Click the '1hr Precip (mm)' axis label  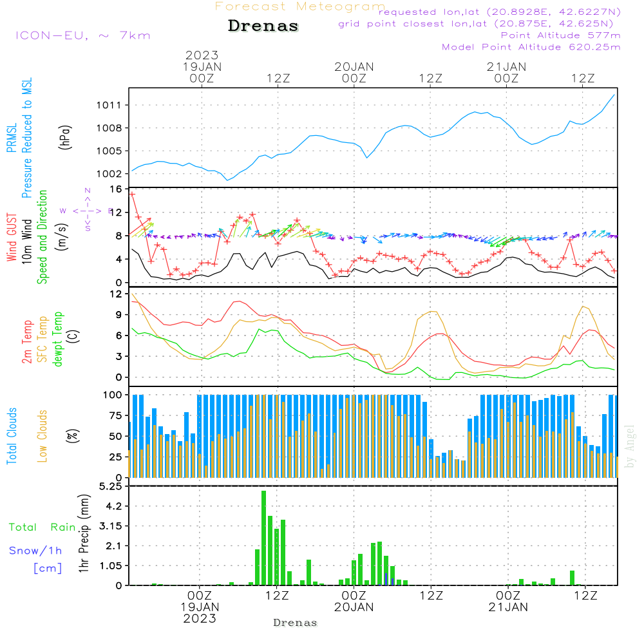coord(84,533)
